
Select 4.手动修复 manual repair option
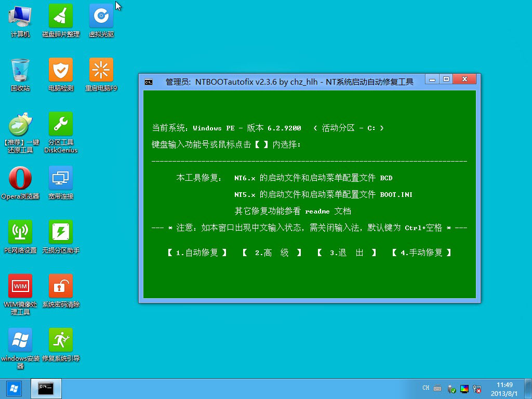(421, 252)
